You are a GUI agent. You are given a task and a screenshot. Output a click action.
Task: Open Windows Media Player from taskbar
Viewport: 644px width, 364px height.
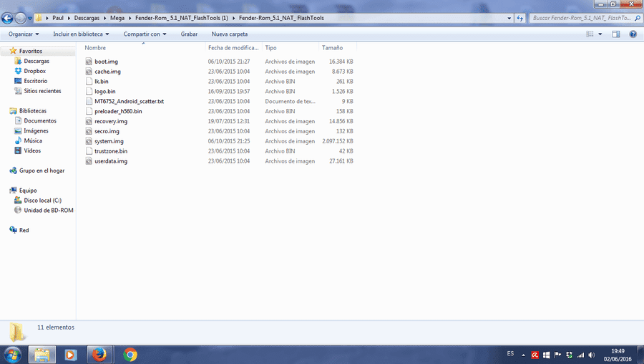71,355
